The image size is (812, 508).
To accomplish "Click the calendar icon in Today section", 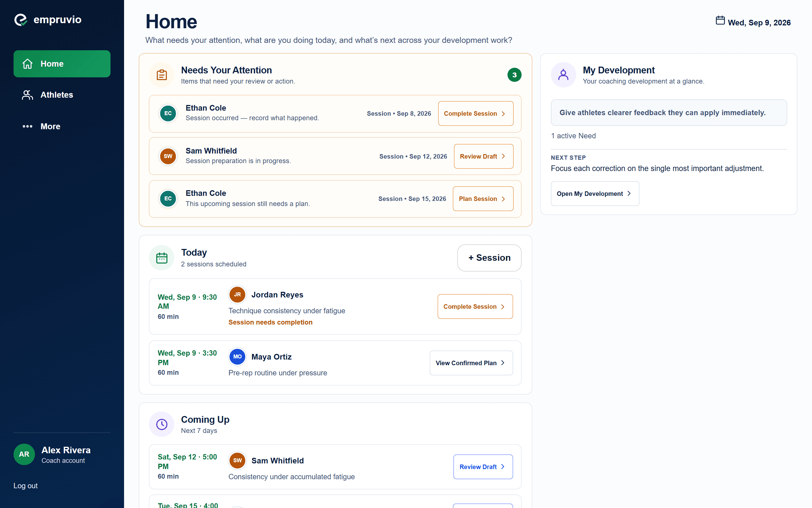I will click(x=162, y=258).
